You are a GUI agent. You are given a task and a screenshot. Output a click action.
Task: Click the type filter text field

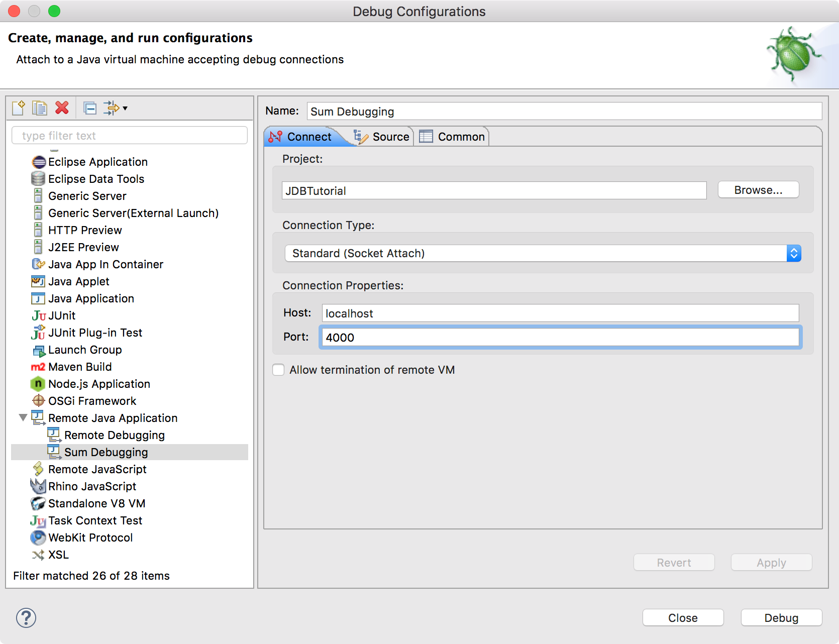[130, 136]
